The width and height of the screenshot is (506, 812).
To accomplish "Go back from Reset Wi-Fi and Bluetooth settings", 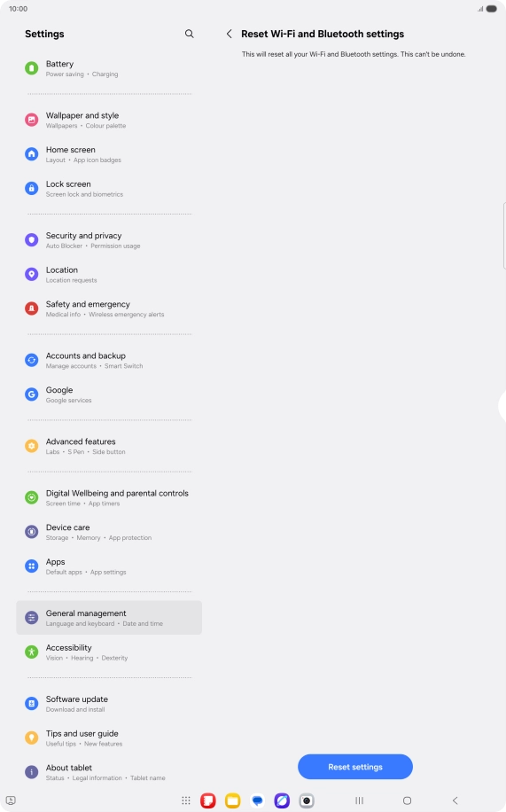I will point(229,34).
